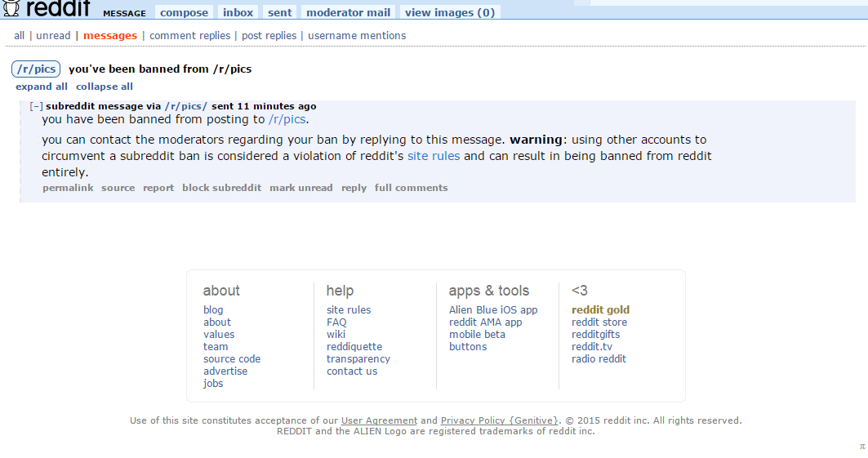Select the messages filter

click(x=110, y=35)
